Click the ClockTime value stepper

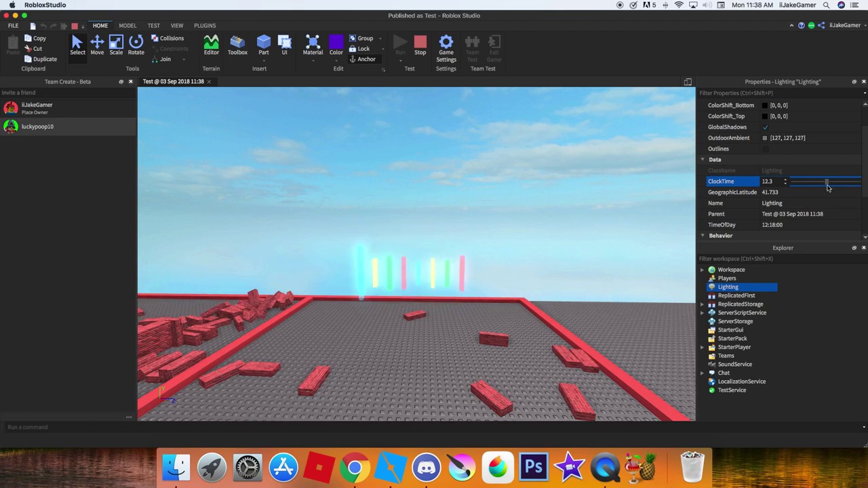pos(785,182)
